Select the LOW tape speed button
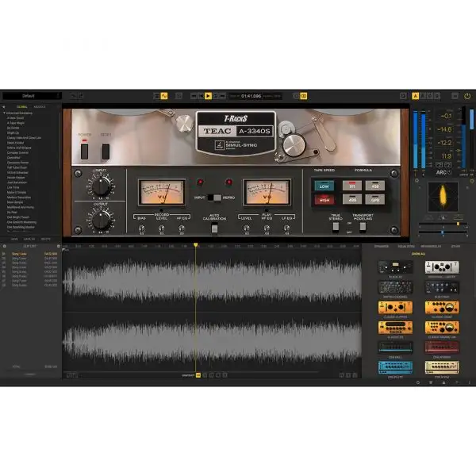Image resolution: width=476 pixels, height=476 pixels. pos(323,186)
